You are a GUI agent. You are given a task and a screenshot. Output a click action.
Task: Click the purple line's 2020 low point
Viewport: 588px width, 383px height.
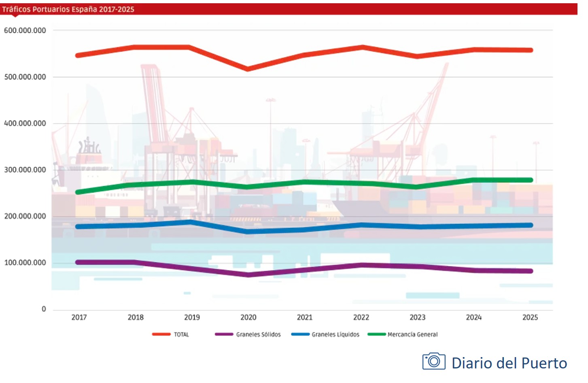click(x=248, y=275)
